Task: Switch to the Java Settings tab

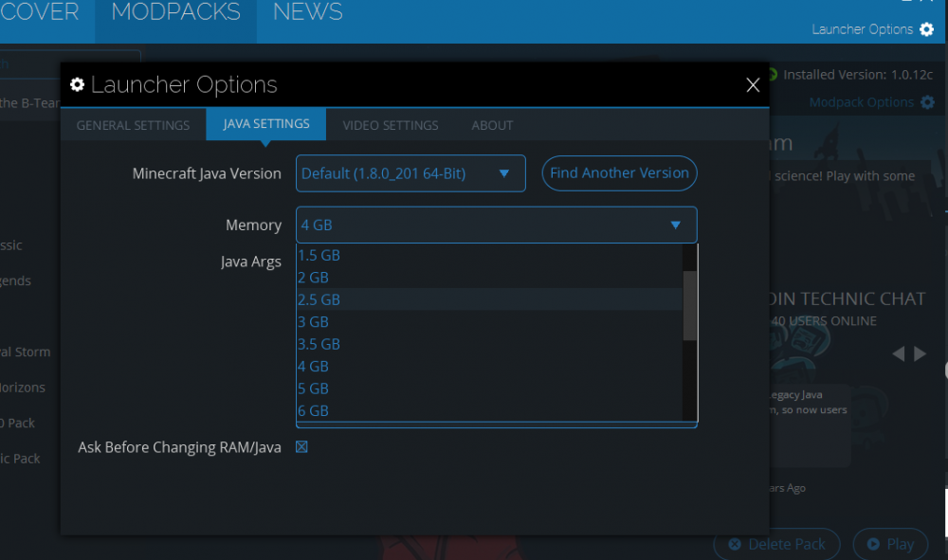Action: point(266,124)
